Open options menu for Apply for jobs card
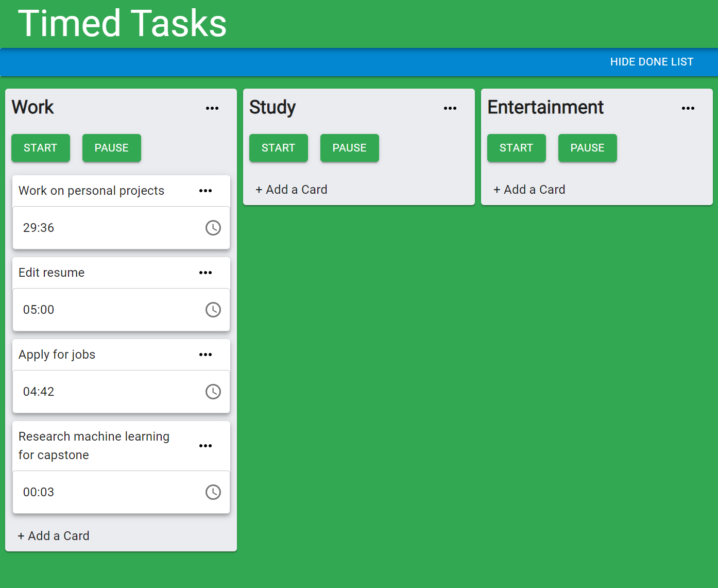This screenshot has width=718, height=588. coord(206,355)
